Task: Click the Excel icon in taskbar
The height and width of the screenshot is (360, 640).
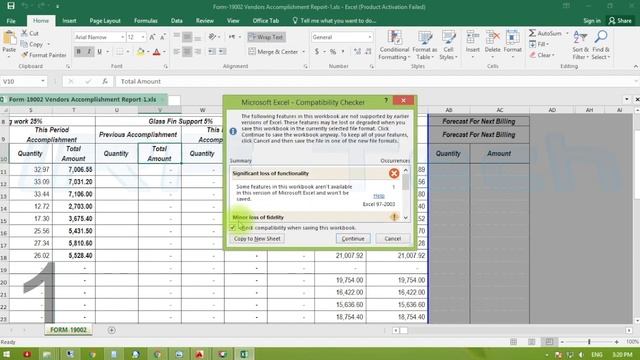Action: pos(244,354)
